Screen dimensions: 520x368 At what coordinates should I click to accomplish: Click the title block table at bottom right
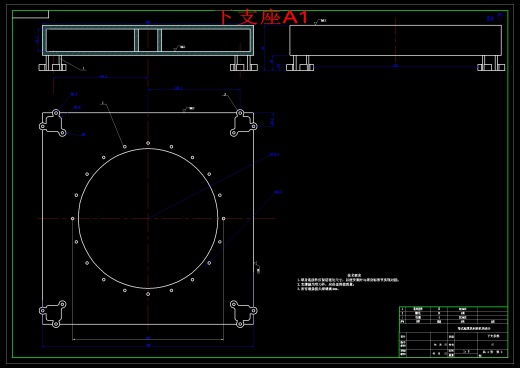coord(453,332)
